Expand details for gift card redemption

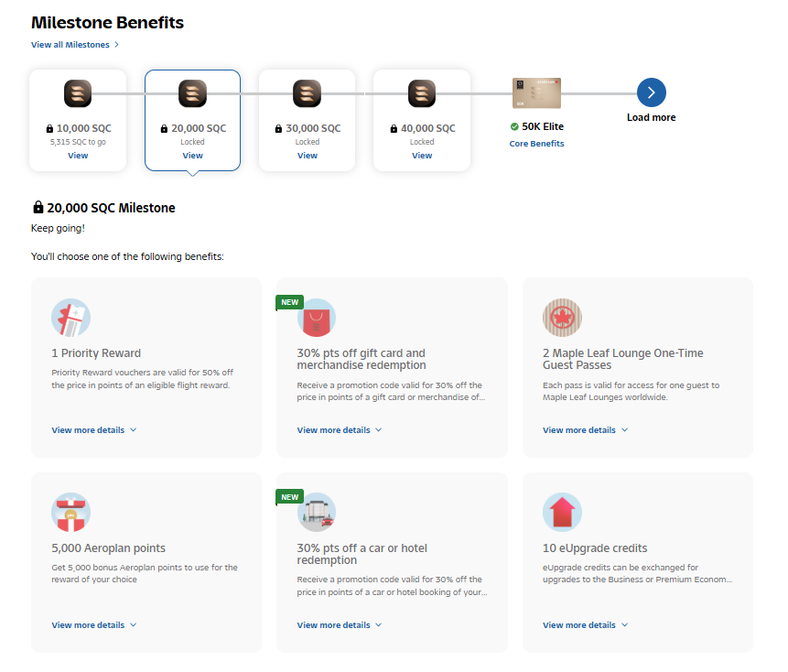(340, 430)
